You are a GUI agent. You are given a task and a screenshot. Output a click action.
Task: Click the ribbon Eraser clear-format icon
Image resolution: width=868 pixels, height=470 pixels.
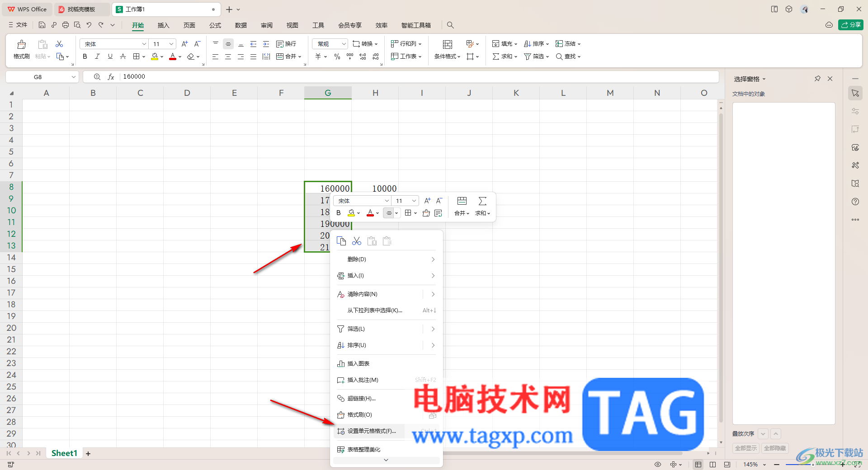pyautogui.click(x=190, y=56)
